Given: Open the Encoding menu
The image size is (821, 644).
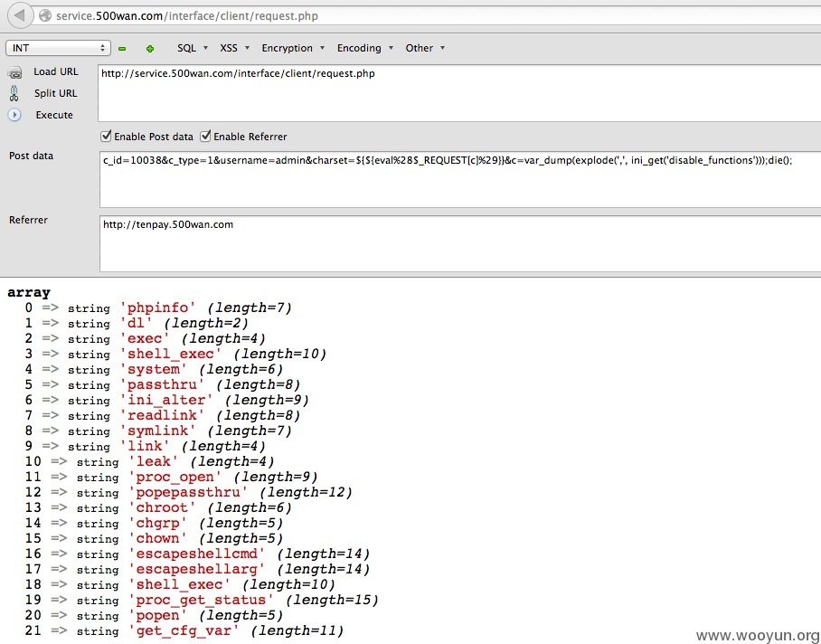Looking at the screenshot, I should pos(364,48).
